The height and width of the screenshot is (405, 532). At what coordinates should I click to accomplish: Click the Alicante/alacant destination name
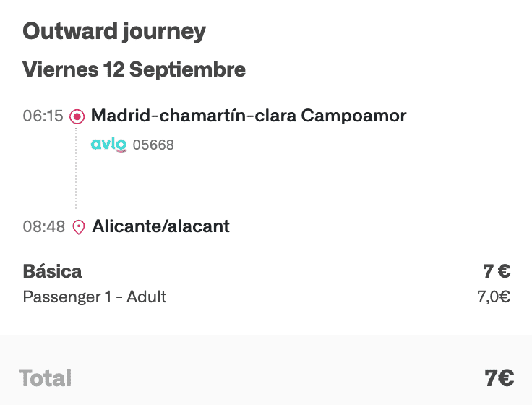coord(160,226)
